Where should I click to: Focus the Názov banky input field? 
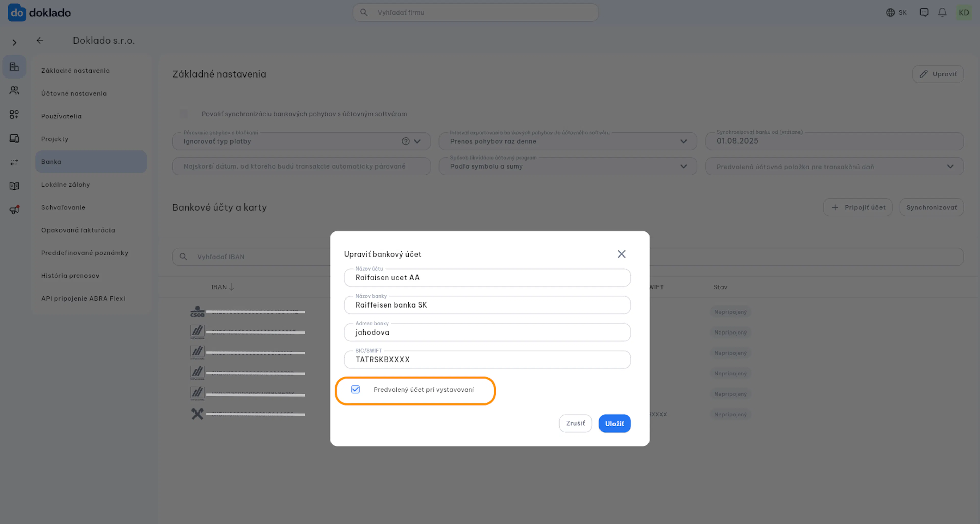pyautogui.click(x=487, y=305)
